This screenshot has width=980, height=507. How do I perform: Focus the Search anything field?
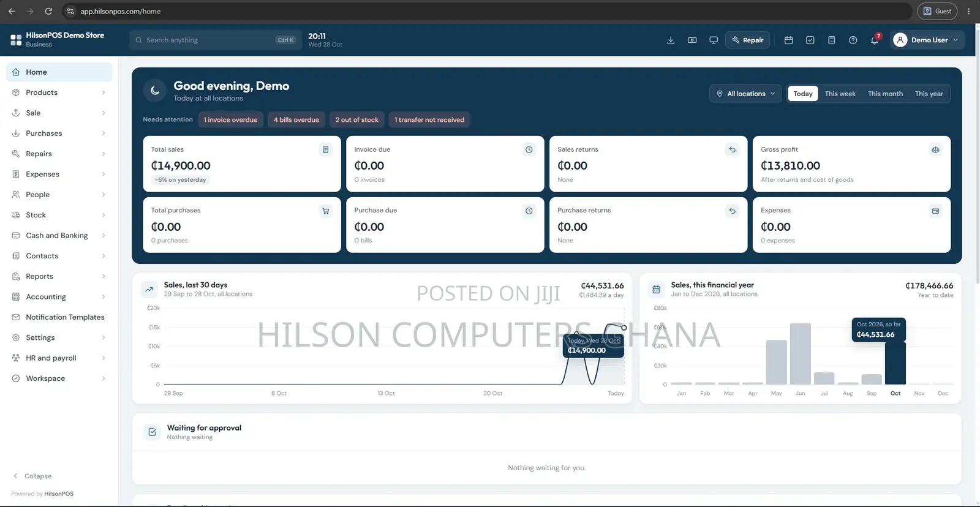coord(215,40)
